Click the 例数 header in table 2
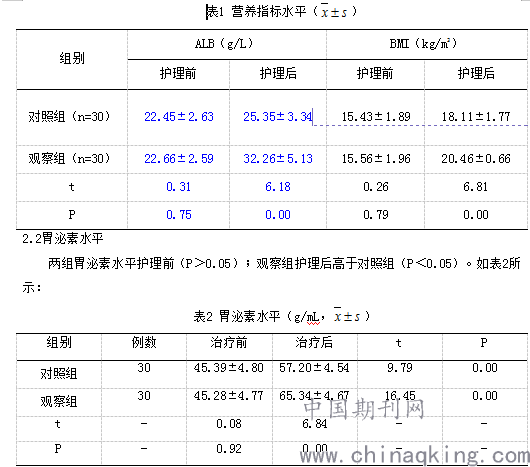The width and height of the screenshot is (530, 467). click(144, 343)
